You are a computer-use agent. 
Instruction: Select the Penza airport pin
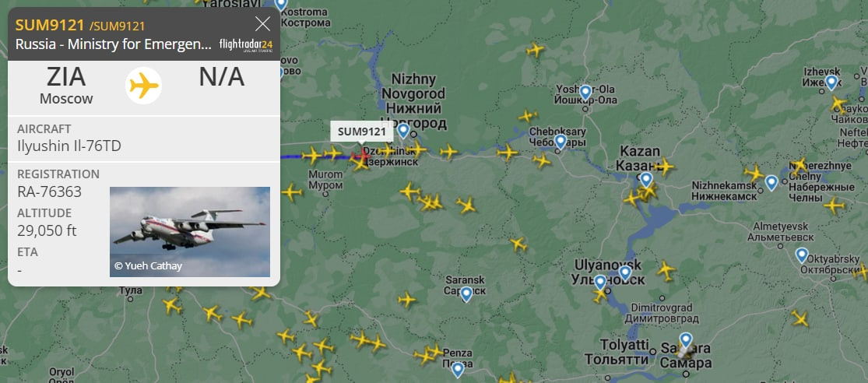click(x=457, y=370)
